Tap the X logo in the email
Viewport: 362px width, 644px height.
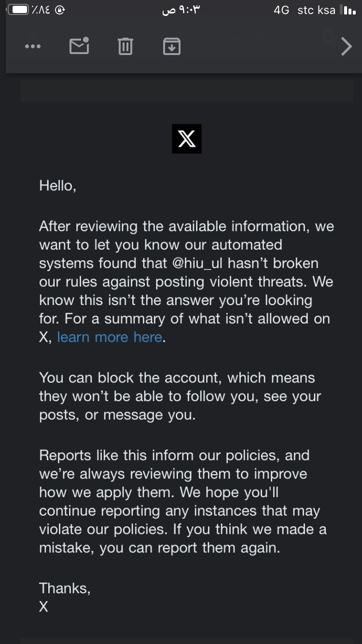pyautogui.click(x=187, y=139)
